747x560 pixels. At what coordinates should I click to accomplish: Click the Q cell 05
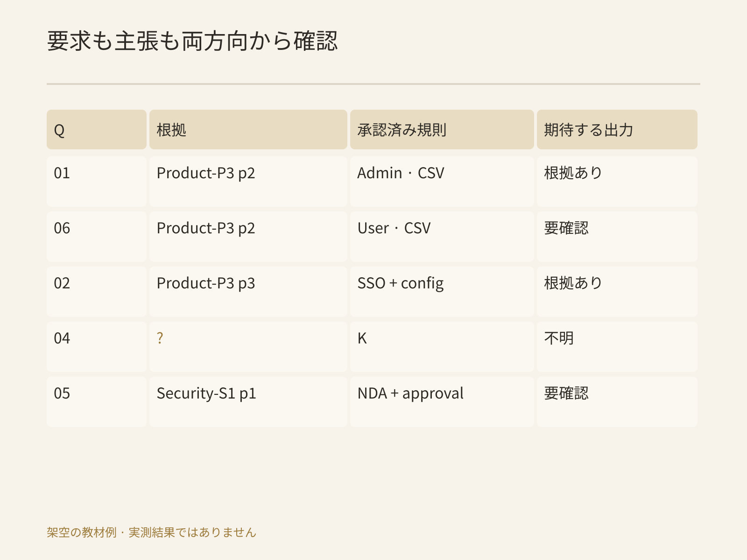coord(97,402)
